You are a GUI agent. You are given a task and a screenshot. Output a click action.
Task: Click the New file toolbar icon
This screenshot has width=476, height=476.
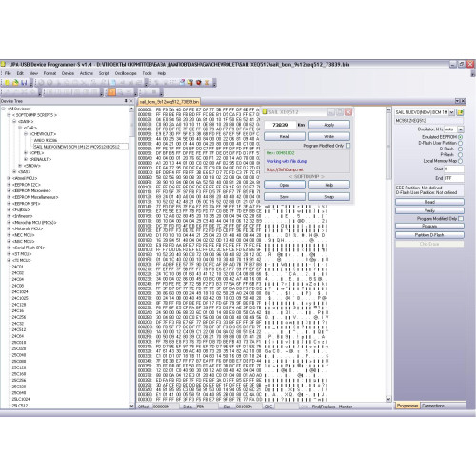coord(7,83)
